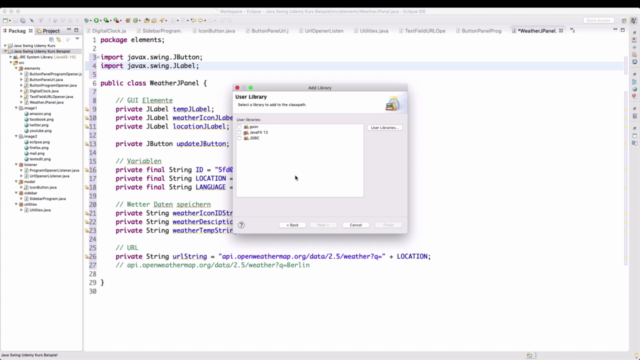Collapse the utilities package
Viewport: 640px width, 360px height.
coord(16,204)
